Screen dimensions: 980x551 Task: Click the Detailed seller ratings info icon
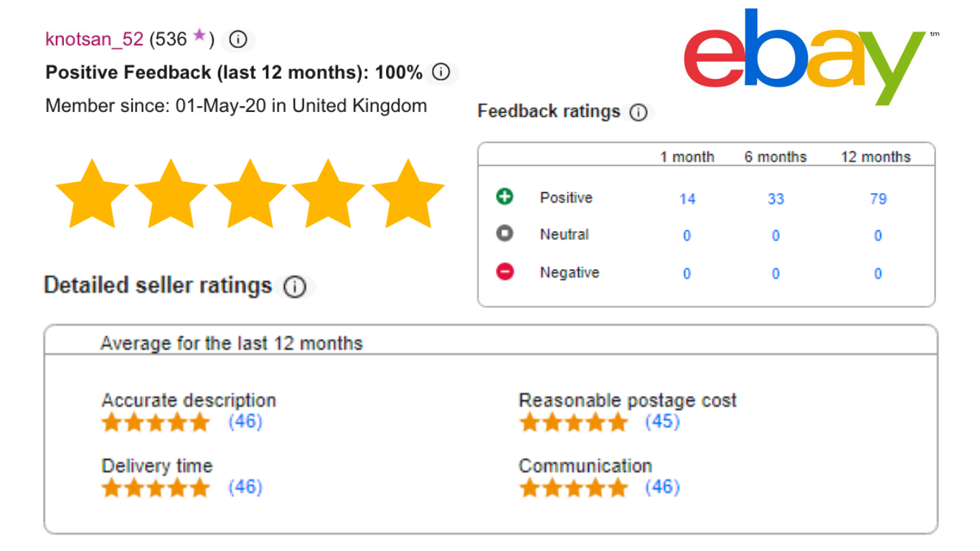(294, 287)
